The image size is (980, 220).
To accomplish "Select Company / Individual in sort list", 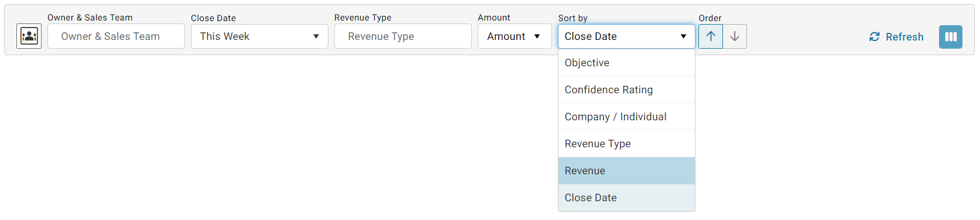I will (x=626, y=117).
